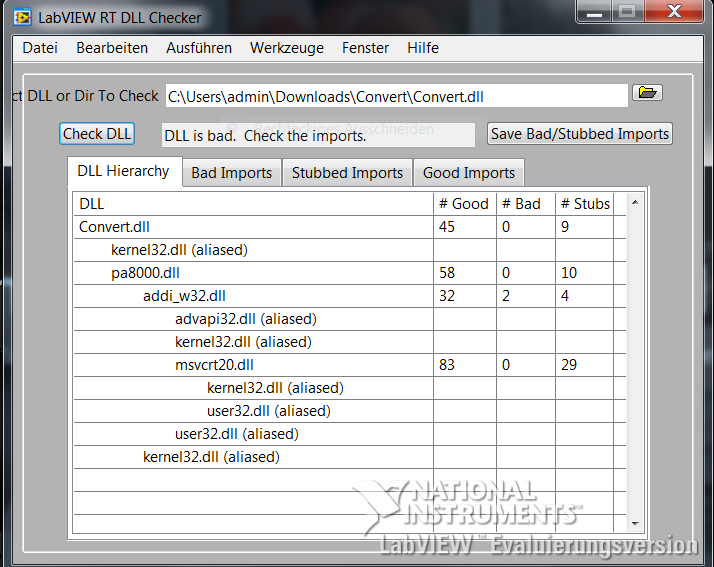Click the table scrollbar up arrow
The image size is (714, 567).
[x=635, y=202]
